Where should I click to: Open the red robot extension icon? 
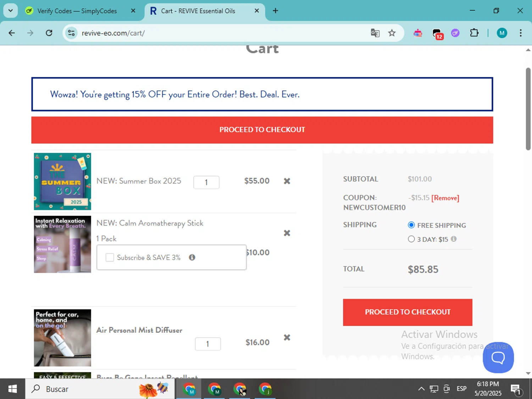click(418, 33)
